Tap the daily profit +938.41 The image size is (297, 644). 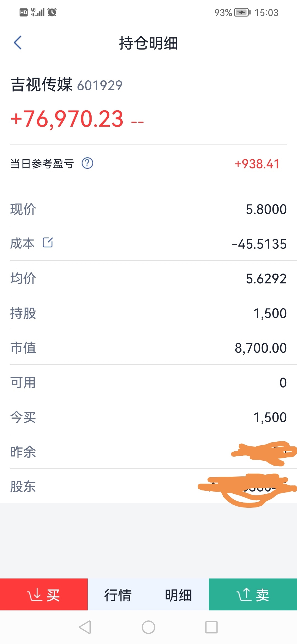pos(257,164)
